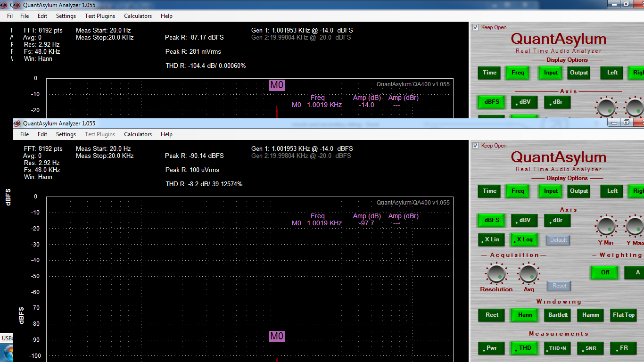
Task: Click M0 amplitude value -97.7
Action: click(366, 223)
